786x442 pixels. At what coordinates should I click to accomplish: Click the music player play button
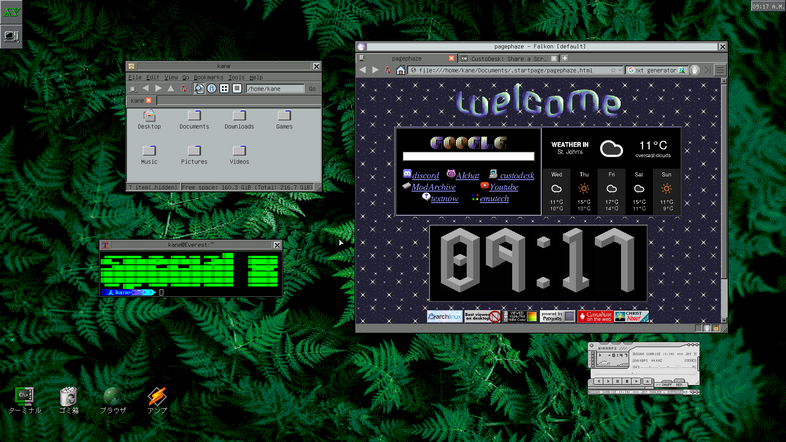[608, 381]
